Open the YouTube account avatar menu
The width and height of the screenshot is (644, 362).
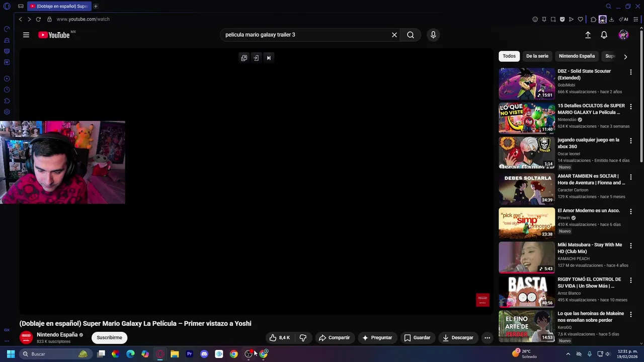click(623, 35)
